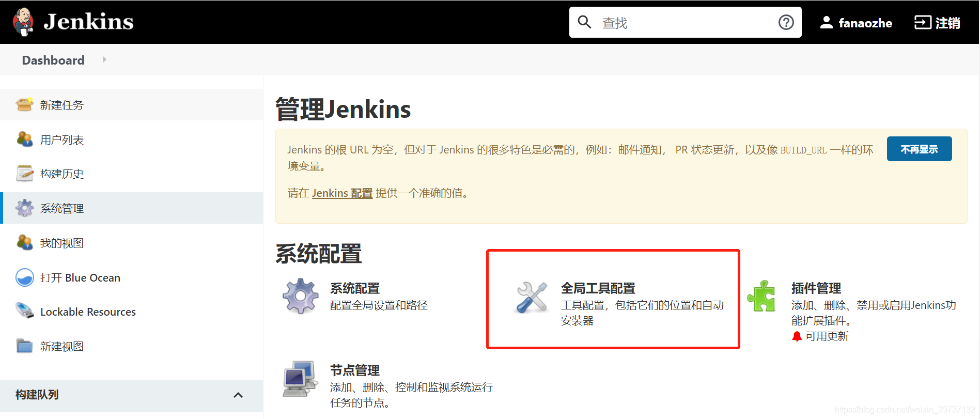Click the 全局工具配置 wrench screwdriver icon
The image size is (980, 419).
coord(532,297)
